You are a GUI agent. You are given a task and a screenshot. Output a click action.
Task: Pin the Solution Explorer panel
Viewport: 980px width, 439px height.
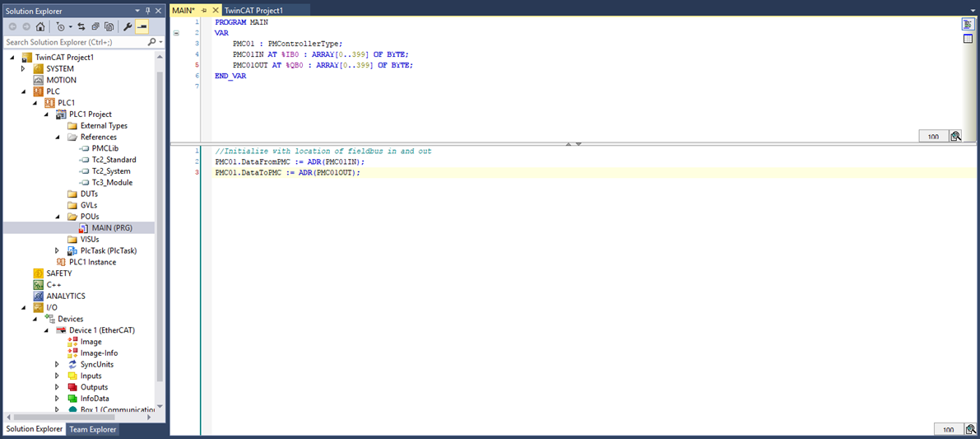tap(147, 11)
